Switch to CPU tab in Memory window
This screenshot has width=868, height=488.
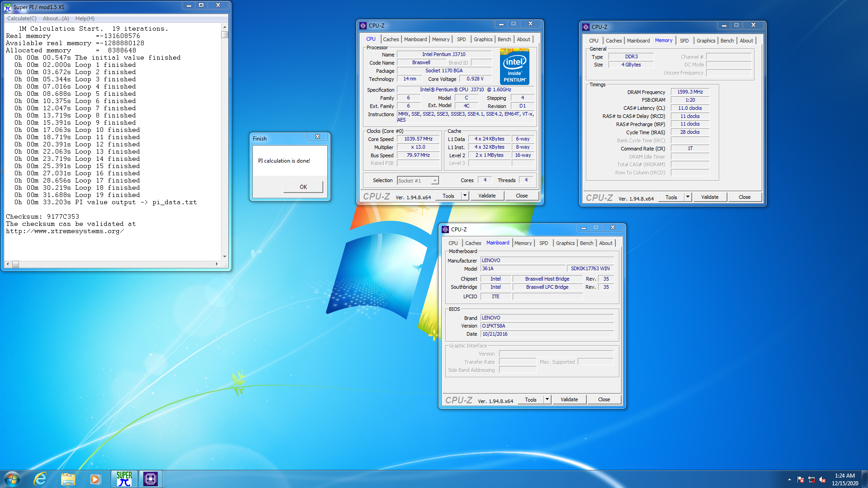[594, 41]
